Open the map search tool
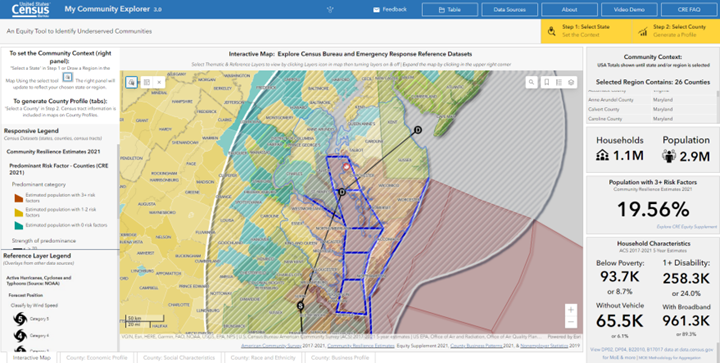 [x=531, y=82]
